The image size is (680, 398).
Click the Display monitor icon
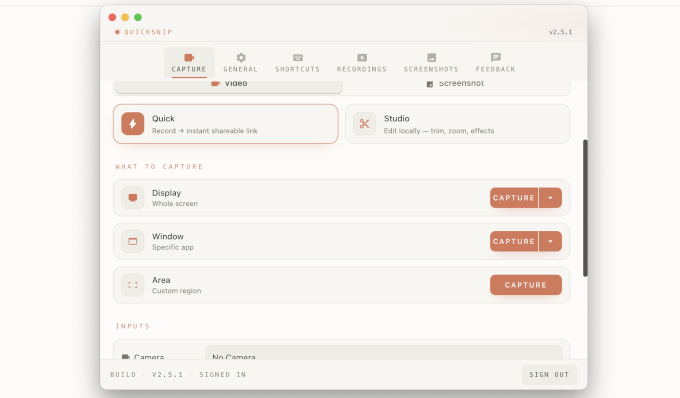(133, 198)
